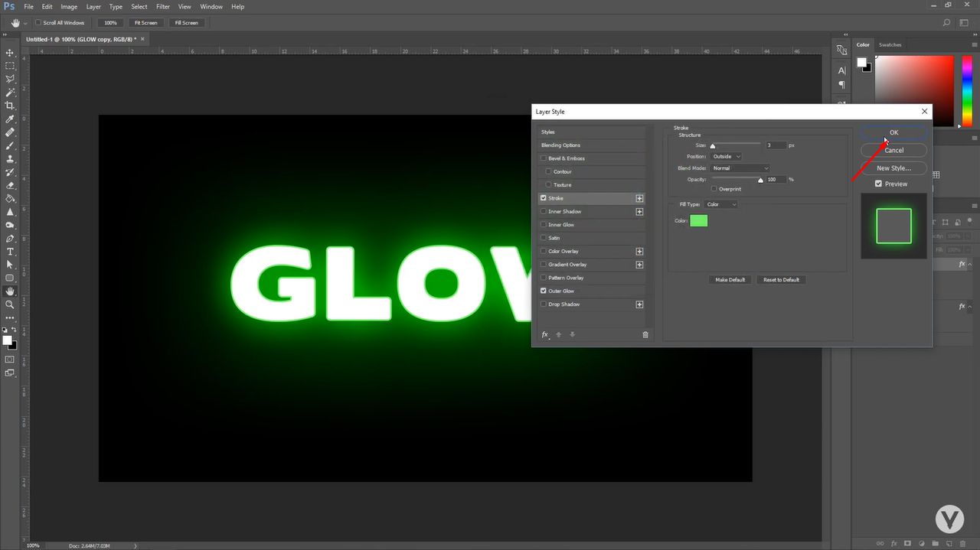Enable the Inner Glow checkbox
Image resolution: width=980 pixels, height=550 pixels.
pyautogui.click(x=544, y=225)
